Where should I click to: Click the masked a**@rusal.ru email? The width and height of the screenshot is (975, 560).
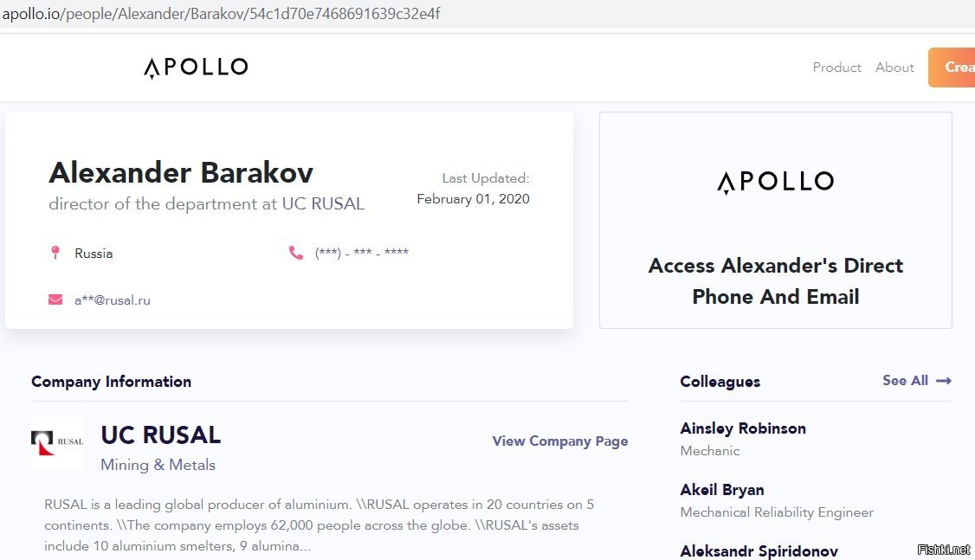point(113,300)
